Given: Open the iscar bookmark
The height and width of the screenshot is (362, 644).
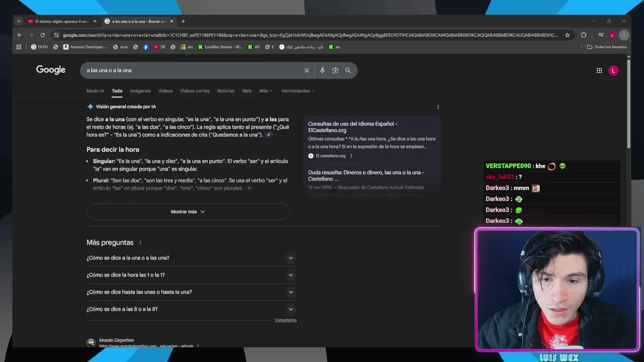Looking at the screenshot, I should pos(120,47).
